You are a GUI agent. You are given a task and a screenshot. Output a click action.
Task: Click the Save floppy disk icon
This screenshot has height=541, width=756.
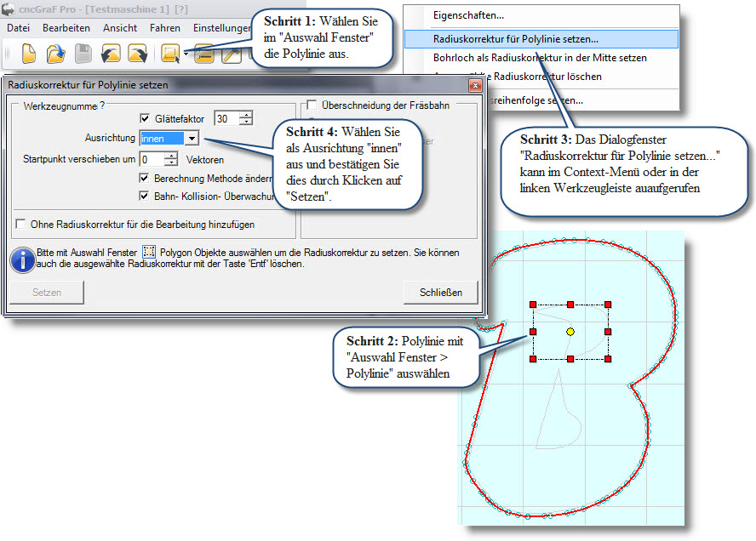pos(83,54)
